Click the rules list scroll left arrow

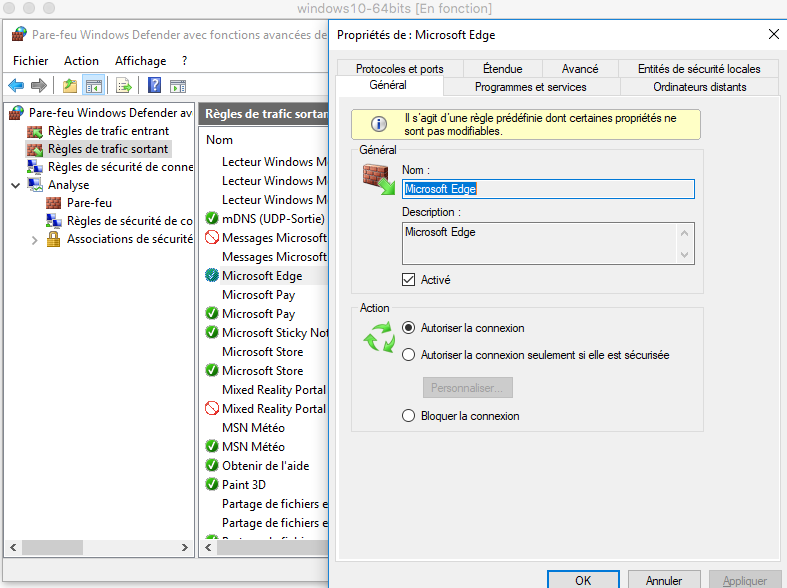tap(208, 547)
